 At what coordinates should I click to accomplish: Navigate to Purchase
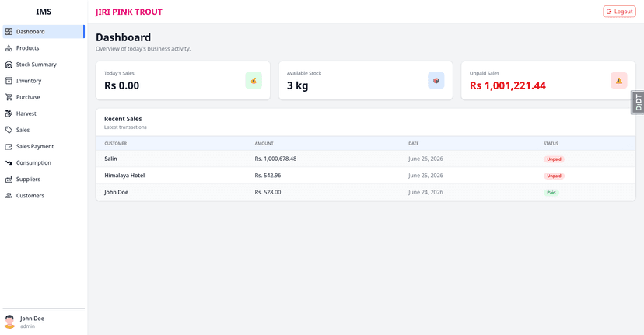coord(44,97)
